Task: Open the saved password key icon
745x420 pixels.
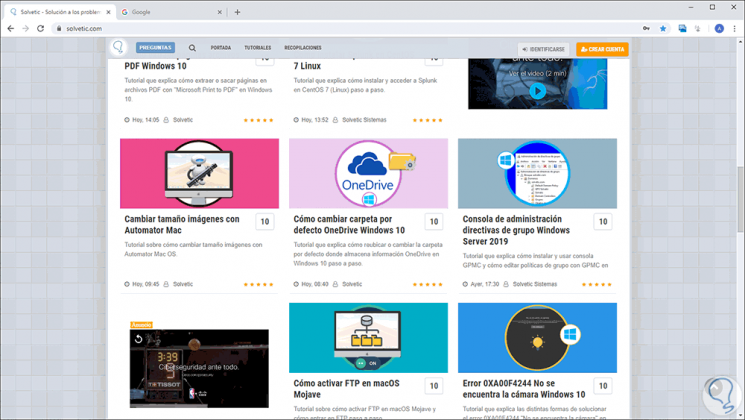Action: [646, 29]
